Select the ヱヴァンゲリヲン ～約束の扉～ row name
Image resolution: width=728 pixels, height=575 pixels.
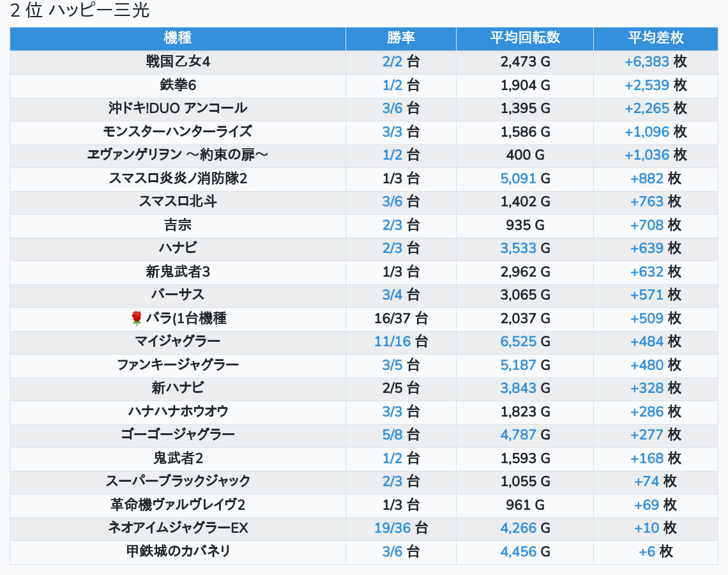[178, 155]
